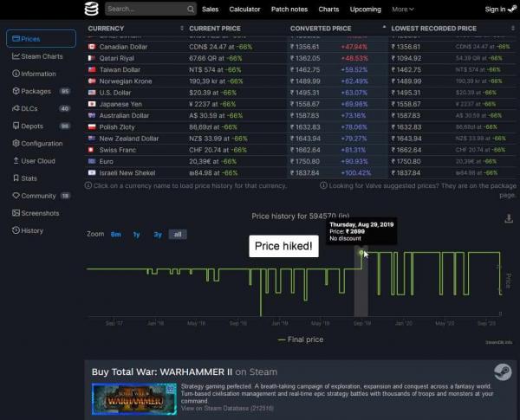Load price history for U.S. Dollar

[x=115, y=93]
